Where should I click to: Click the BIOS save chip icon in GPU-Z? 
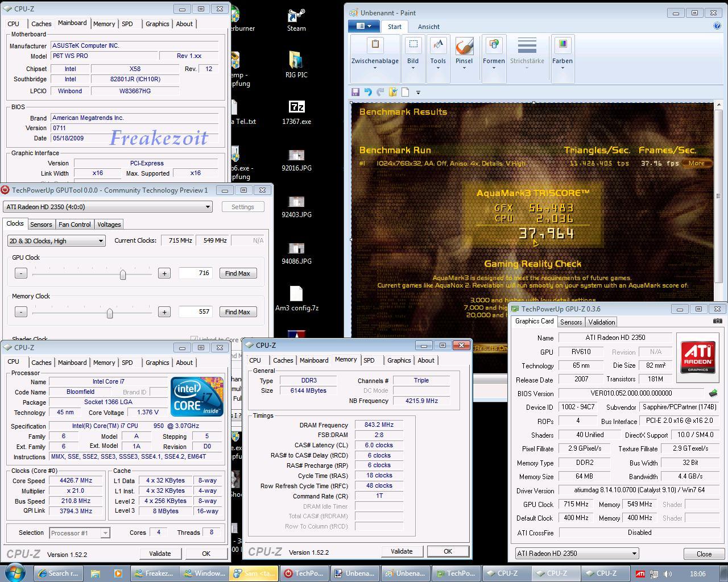click(x=713, y=393)
